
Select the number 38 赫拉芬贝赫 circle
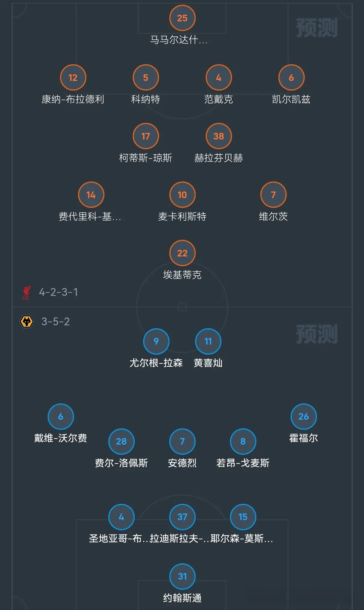tap(219, 136)
